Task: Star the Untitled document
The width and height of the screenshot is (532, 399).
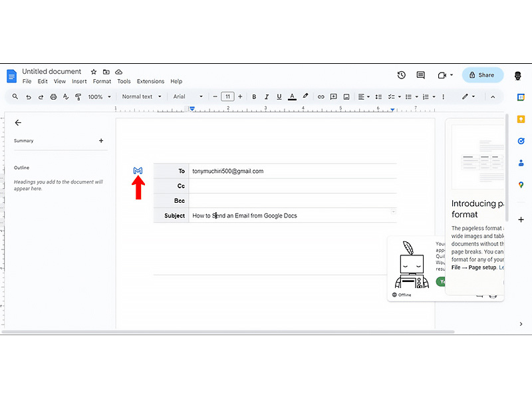Action: (94, 72)
